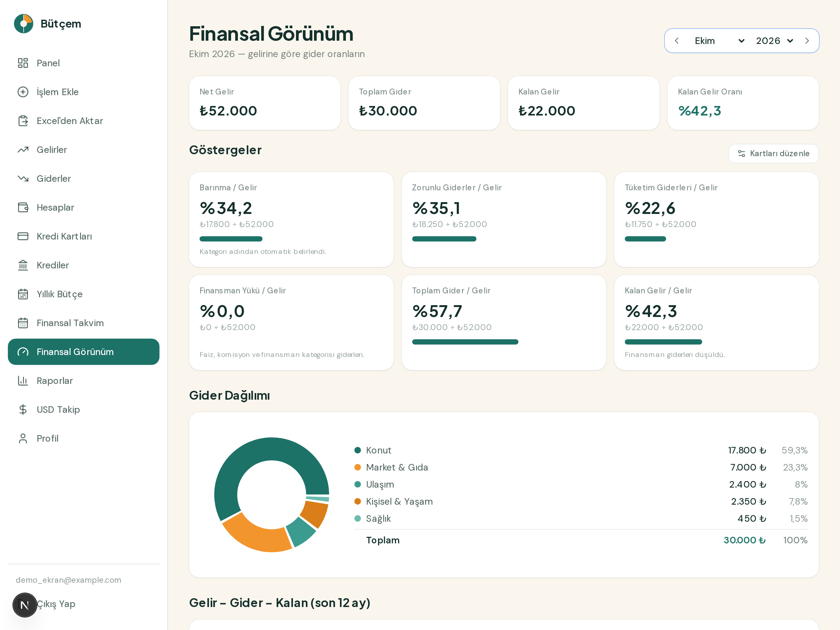The width and height of the screenshot is (840, 630).
Task: Click the demo_ekran@example.com email text
Action: pyautogui.click(x=68, y=580)
